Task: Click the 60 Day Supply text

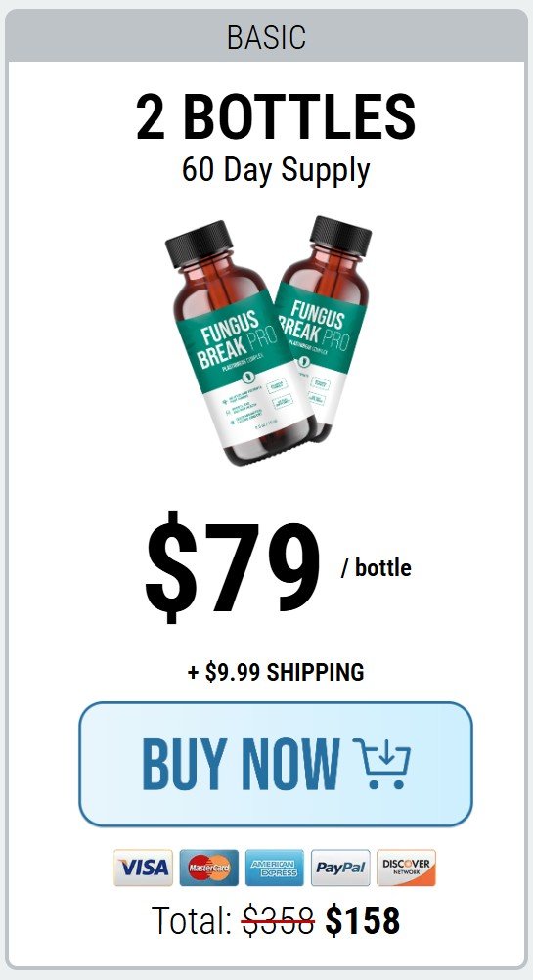Action: click(x=276, y=169)
